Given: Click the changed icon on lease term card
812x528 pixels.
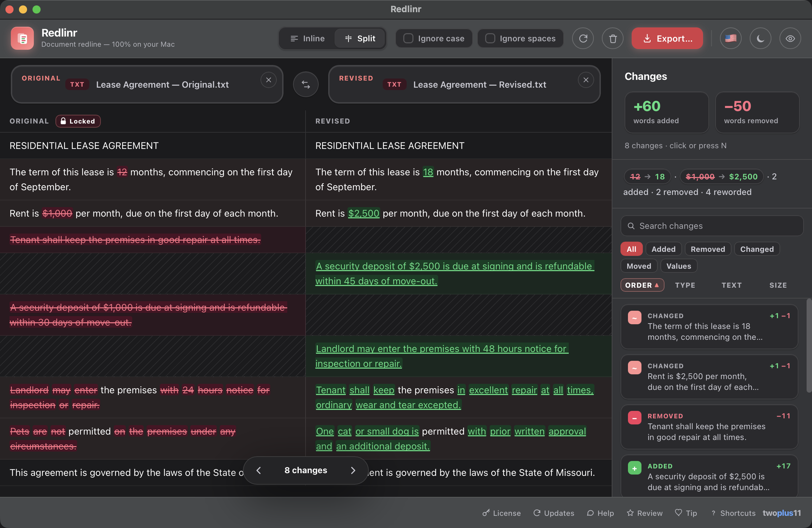Looking at the screenshot, I should click(x=635, y=317).
